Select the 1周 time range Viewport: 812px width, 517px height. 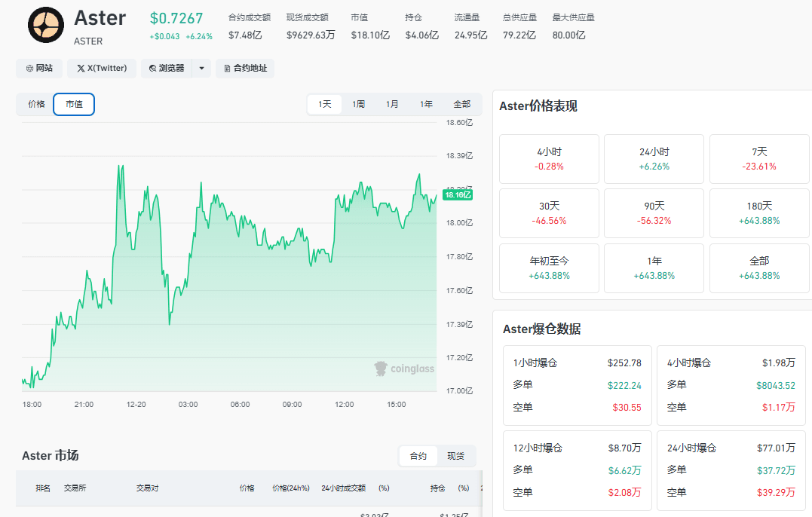pos(358,104)
